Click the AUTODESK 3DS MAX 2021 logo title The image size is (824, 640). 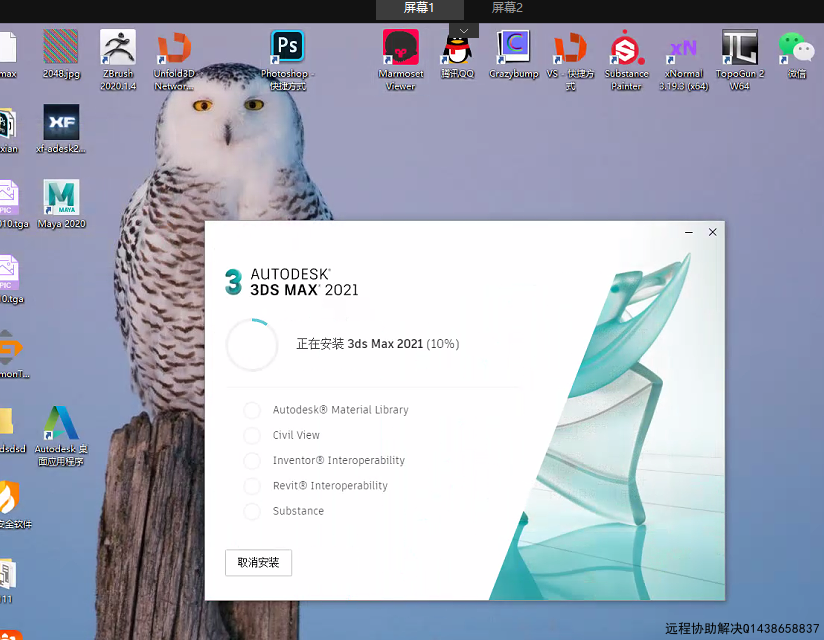[292, 282]
